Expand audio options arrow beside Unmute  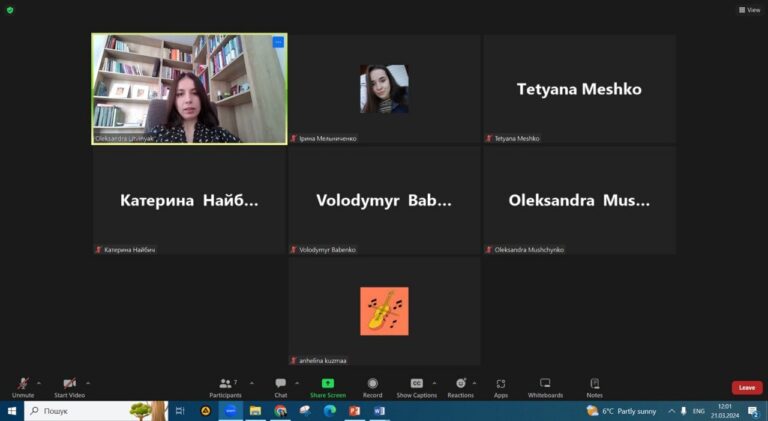39,383
